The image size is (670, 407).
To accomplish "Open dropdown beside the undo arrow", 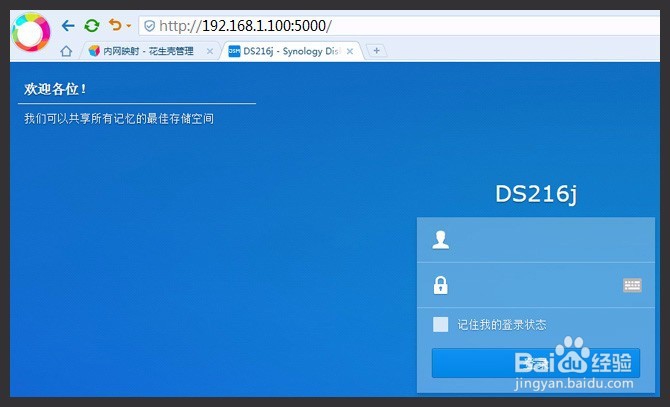I will click(x=129, y=26).
